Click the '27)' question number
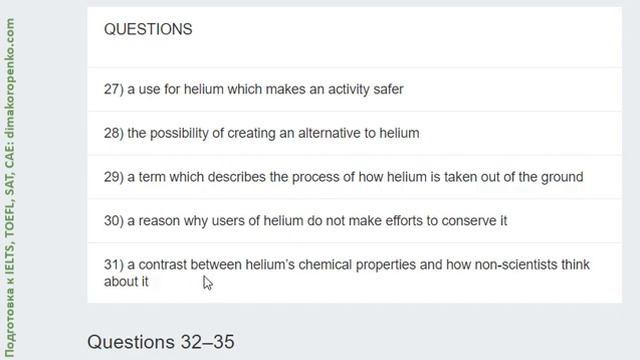Viewport: 640px width, 360px height. (113, 89)
